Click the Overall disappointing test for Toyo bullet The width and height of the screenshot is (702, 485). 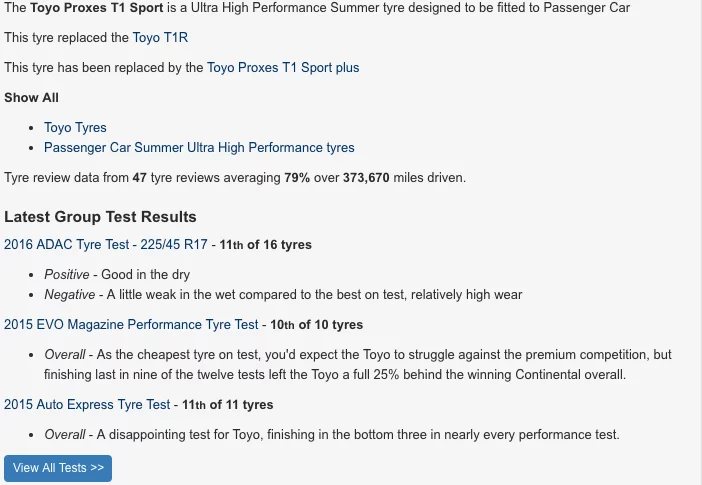coord(332,435)
